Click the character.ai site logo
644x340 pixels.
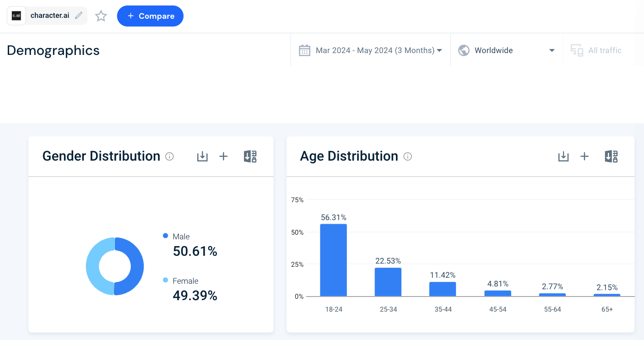[x=16, y=16]
